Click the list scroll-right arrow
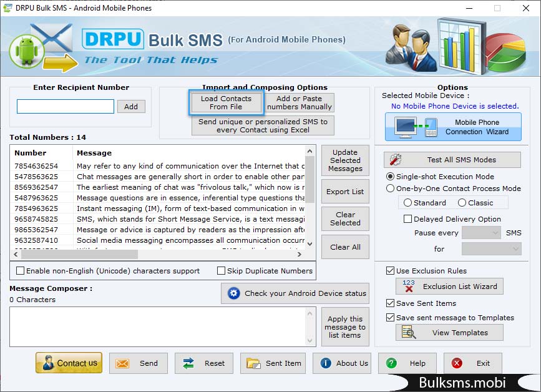Screen dimensions: 541x392 [x=300, y=254]
